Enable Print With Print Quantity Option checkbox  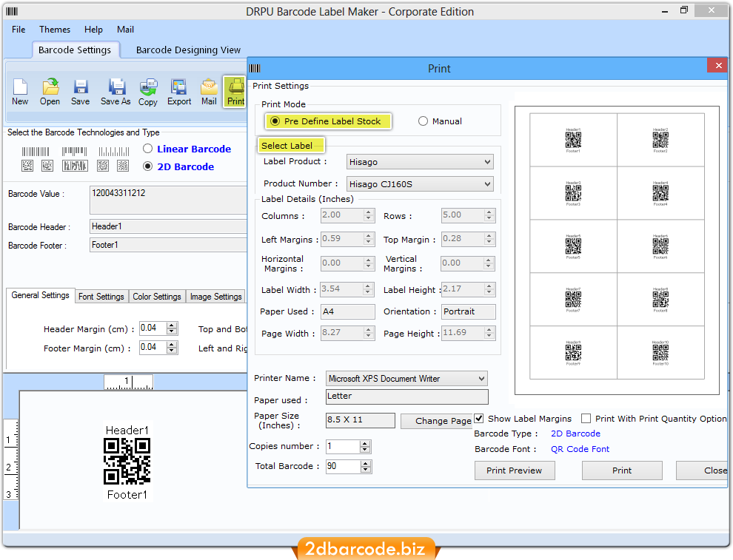[x=586, y=419]
